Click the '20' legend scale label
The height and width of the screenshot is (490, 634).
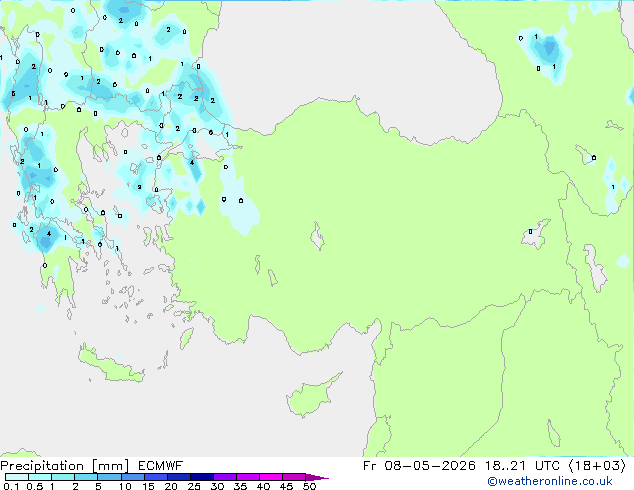171,486
